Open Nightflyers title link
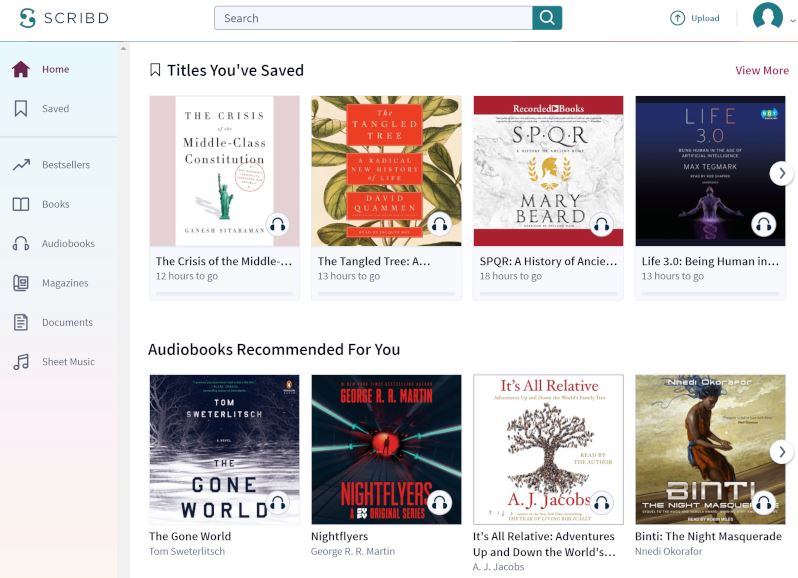 [x=339, y=536]
